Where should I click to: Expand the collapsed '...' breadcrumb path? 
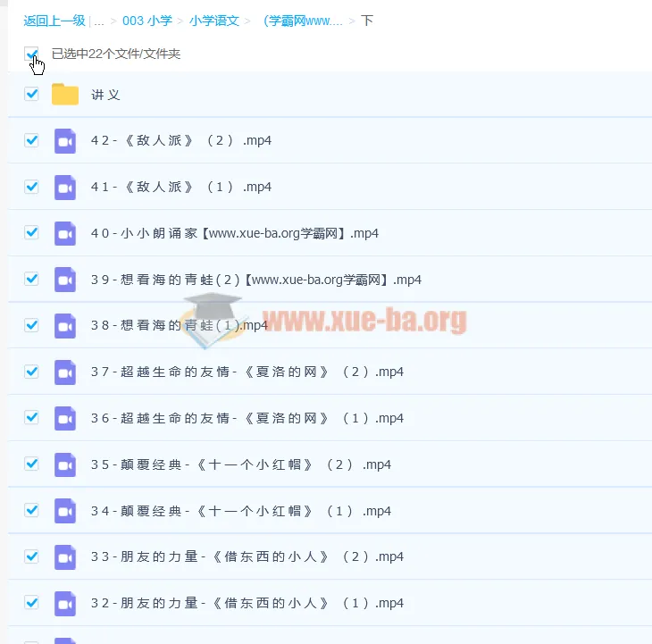click(98, 21)
